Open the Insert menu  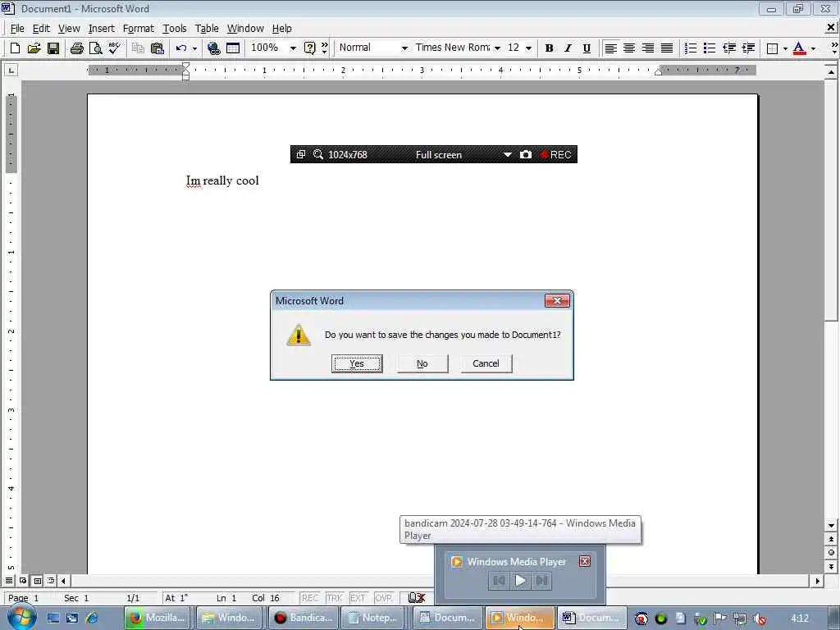tap(101, 29)
